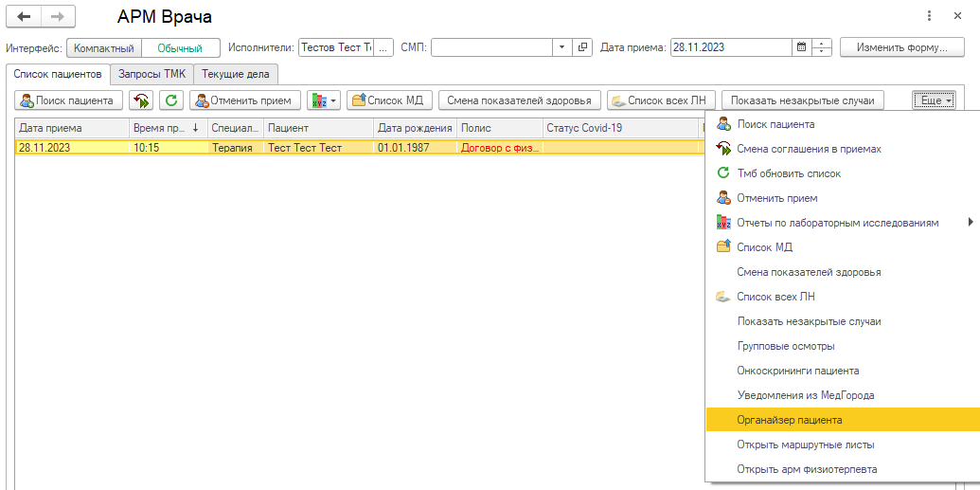Expand Отчеты по лабораторным исследованиям submenu
This screenshot has width=980, height=490.
970,223
